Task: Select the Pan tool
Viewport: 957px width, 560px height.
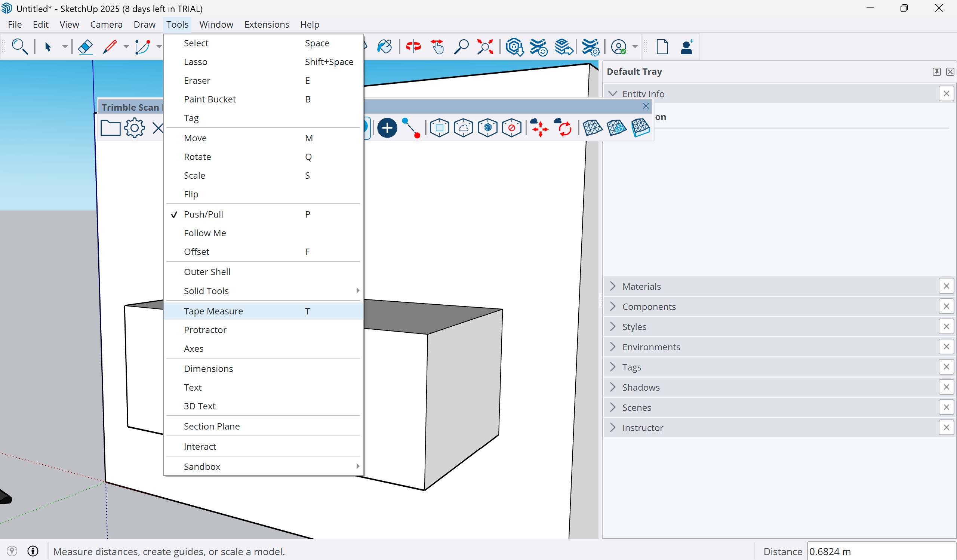Action: [x=437, y=46]
